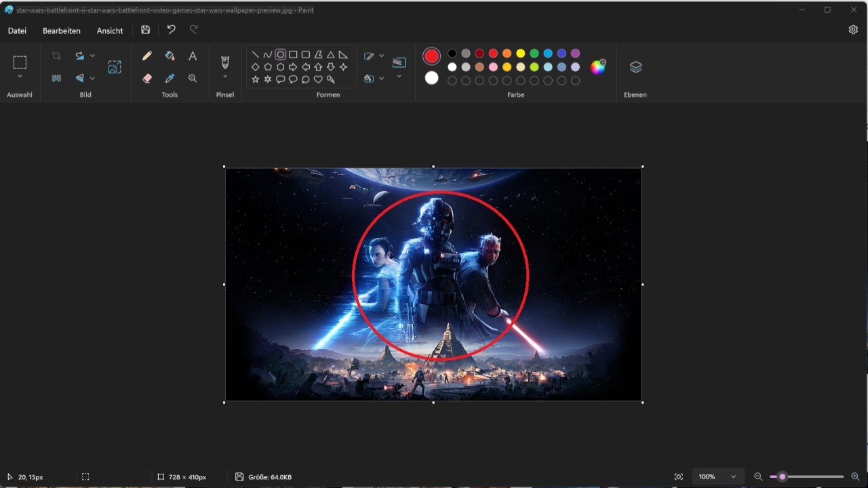Click the zoom in magnifier
The width and height of the screenshot is (868, 488).
pos(855,477)
